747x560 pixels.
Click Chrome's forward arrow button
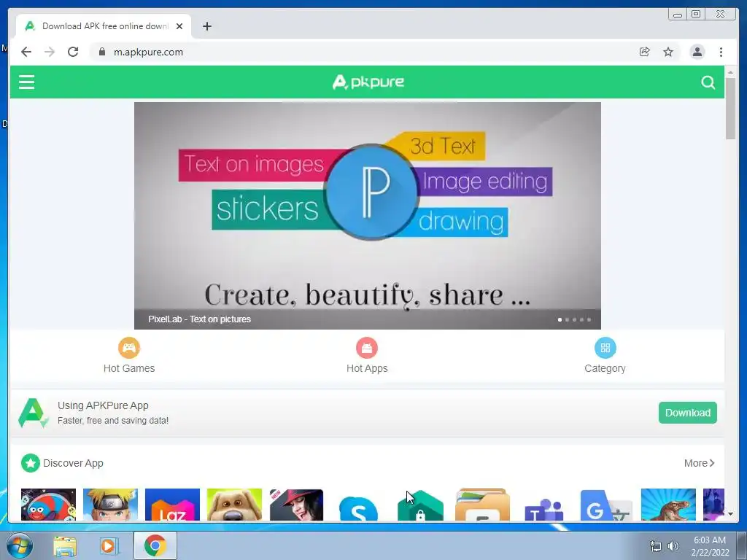50,52
